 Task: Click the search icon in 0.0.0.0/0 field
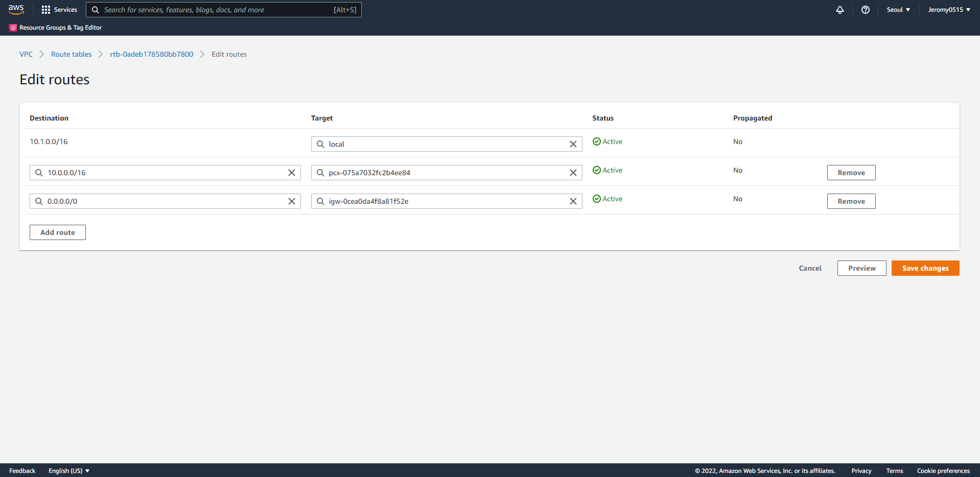click(39, 201)
